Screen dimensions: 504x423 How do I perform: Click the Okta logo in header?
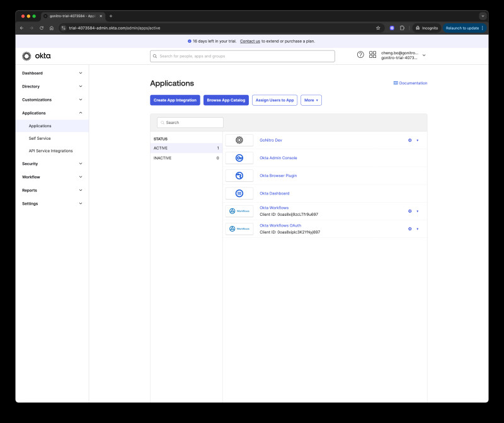(37, 56)
